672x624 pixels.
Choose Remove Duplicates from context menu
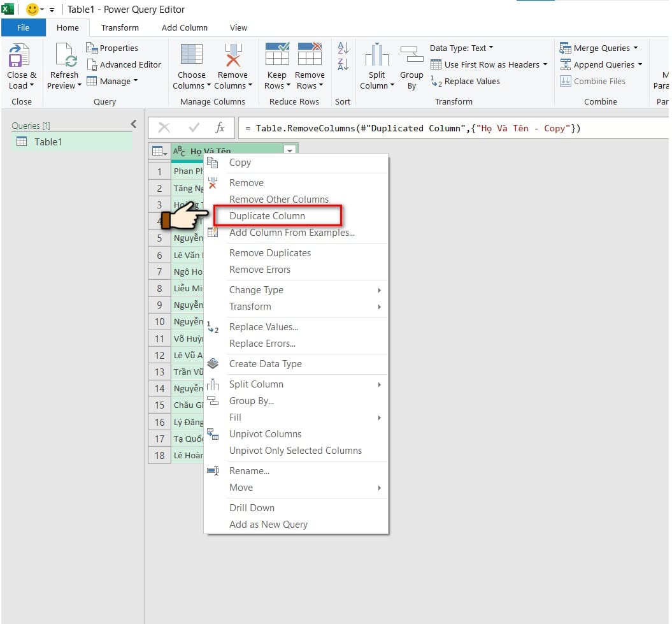click(x=270, y=253)
